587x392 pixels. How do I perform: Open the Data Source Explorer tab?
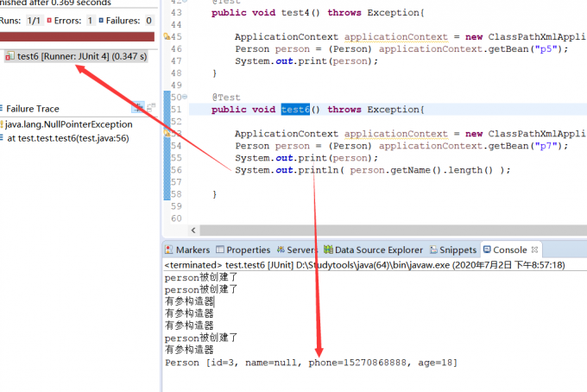(373, 250)
